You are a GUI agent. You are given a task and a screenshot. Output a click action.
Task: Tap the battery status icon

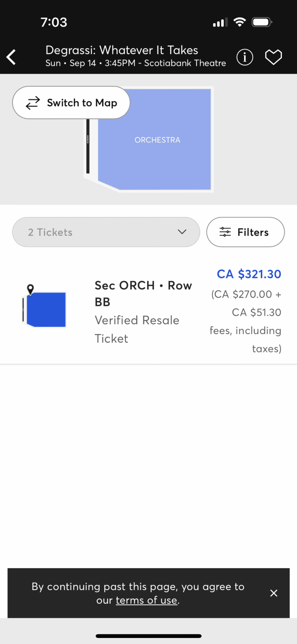262,22
